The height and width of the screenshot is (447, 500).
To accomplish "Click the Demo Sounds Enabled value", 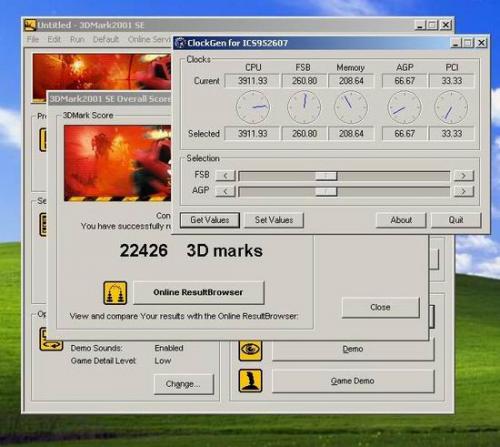I will point(169,348).
